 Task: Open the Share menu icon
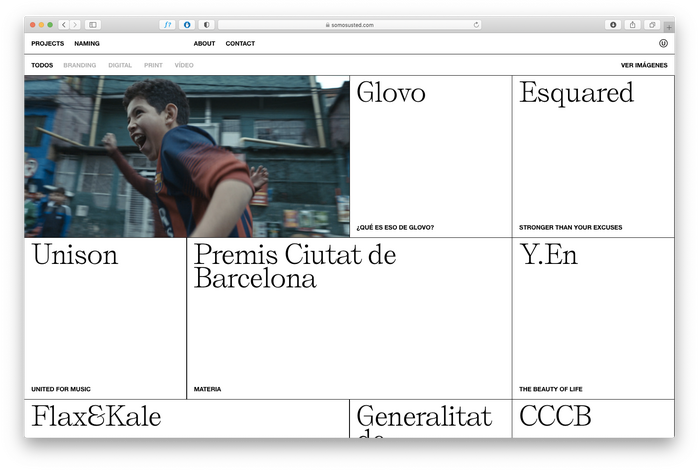coord(633,25)
